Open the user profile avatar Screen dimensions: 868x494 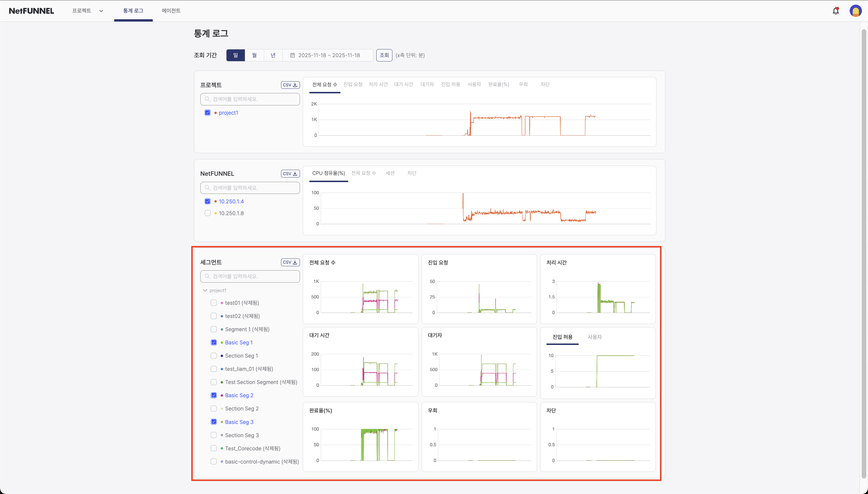(x=856, y=11)
